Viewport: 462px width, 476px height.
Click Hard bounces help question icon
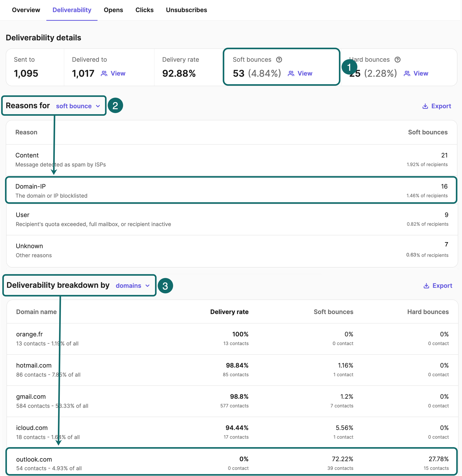[397, 60]
